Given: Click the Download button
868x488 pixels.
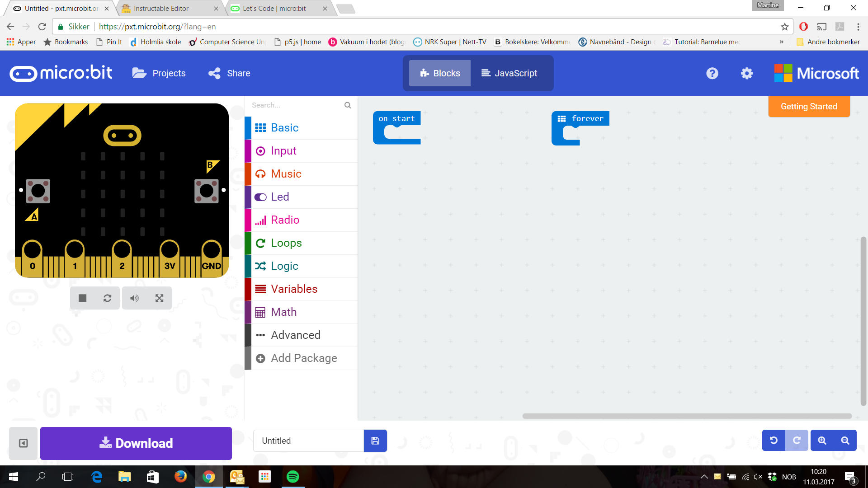Looking at the screenshot, I should tap(136, 443).
